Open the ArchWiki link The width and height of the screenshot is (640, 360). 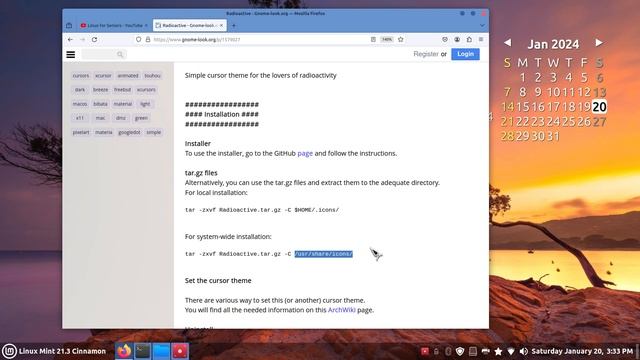[342, 310]
